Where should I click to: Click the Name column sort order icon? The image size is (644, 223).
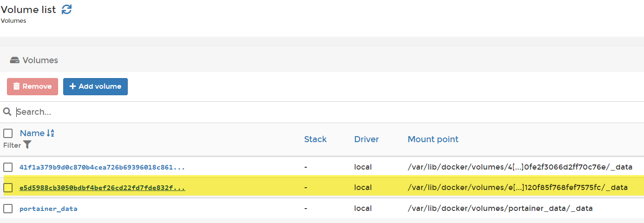click(51, 133)
